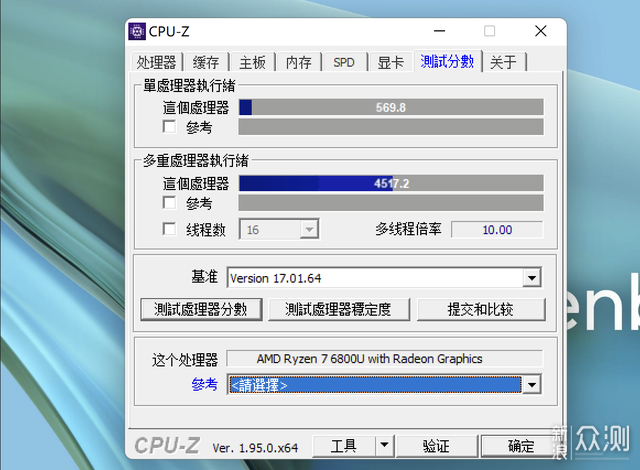Click the 測試處理器分數 button
The width and height of the screenshot is (640, 470).
[x=201, y=309]
